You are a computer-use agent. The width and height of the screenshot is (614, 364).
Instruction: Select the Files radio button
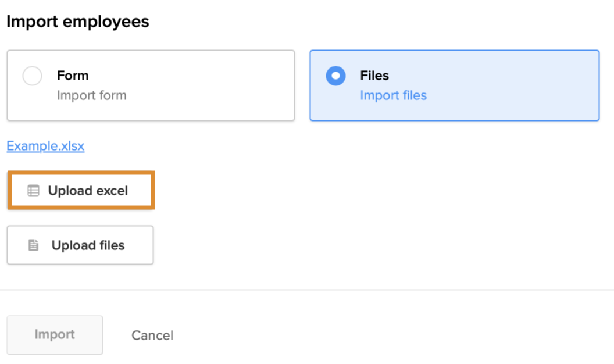(335, 76)
